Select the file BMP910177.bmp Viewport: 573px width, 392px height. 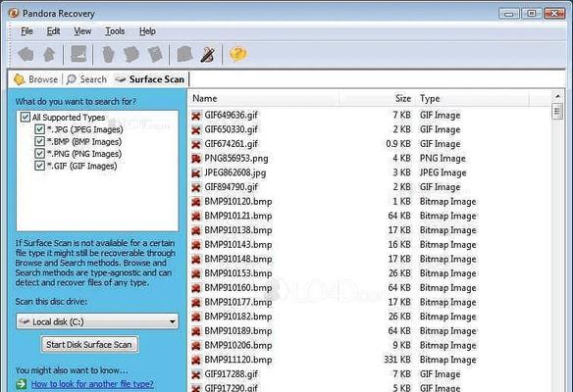(x=237, y=302)
